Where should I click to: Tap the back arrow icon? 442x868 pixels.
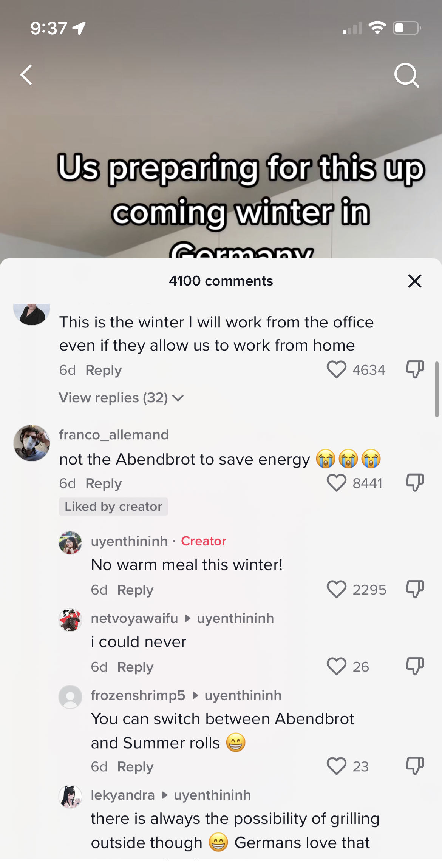(26, 75)
